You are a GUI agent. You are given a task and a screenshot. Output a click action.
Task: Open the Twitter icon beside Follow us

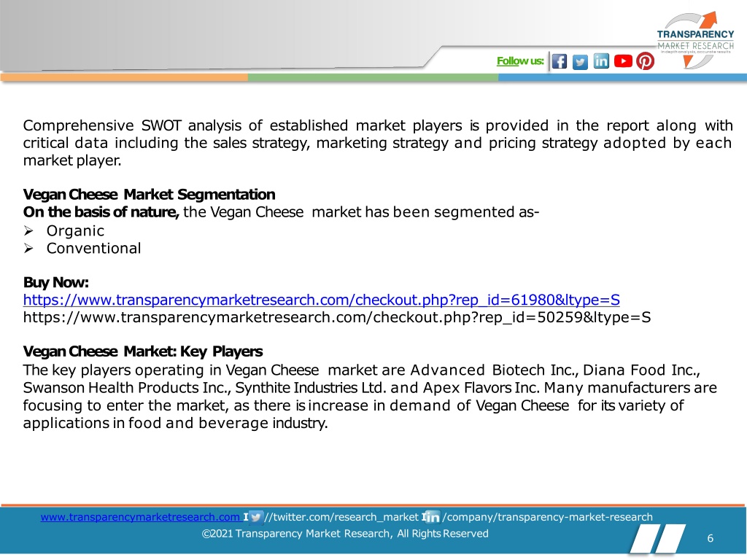pyautogui.click(x=580, y=62)
